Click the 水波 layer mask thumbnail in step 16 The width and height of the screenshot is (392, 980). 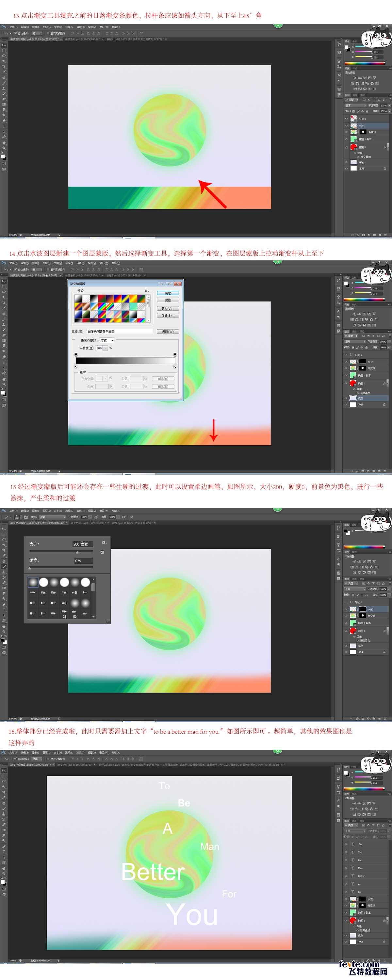coord(363,899)
